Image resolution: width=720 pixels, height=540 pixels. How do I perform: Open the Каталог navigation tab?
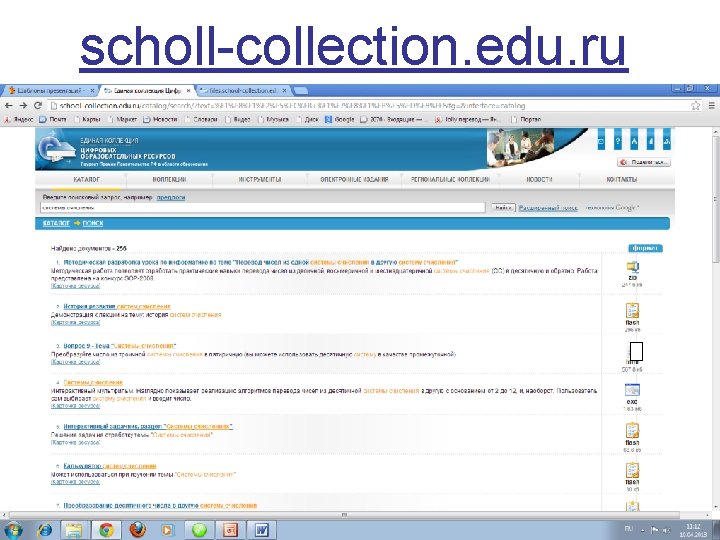86,180
